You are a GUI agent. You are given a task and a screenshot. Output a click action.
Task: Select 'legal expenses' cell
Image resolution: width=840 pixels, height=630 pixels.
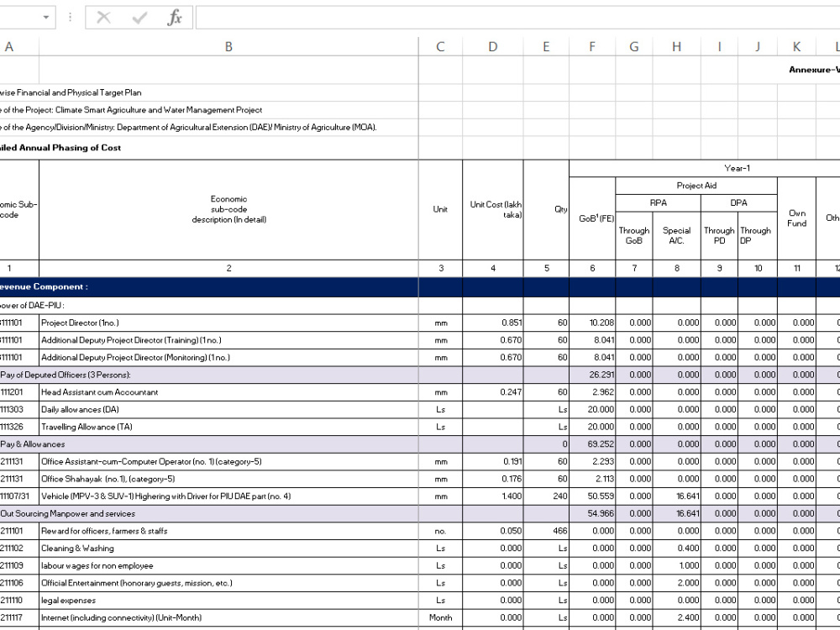coord(228,601)
